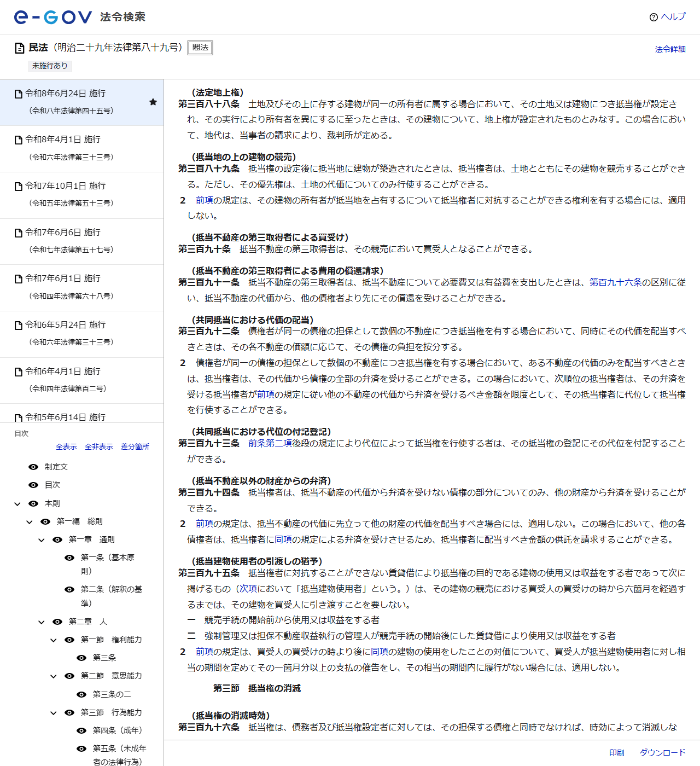The width and height of the screenshot is (700, 766).
Task: Click file icon for 令和7年6月6日 施行
Action: 19,233
